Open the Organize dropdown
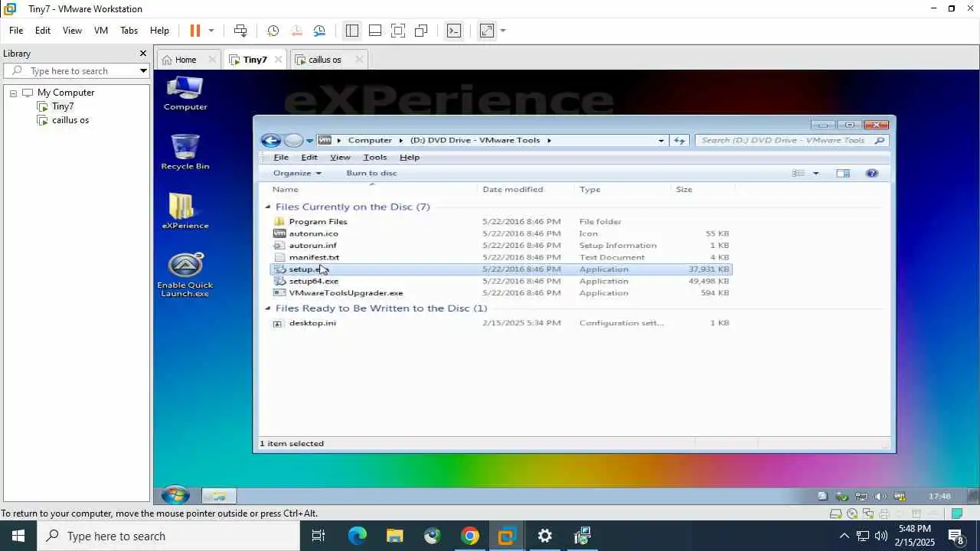This screenshot has width=980, height=551. click(x=297, y=173)
